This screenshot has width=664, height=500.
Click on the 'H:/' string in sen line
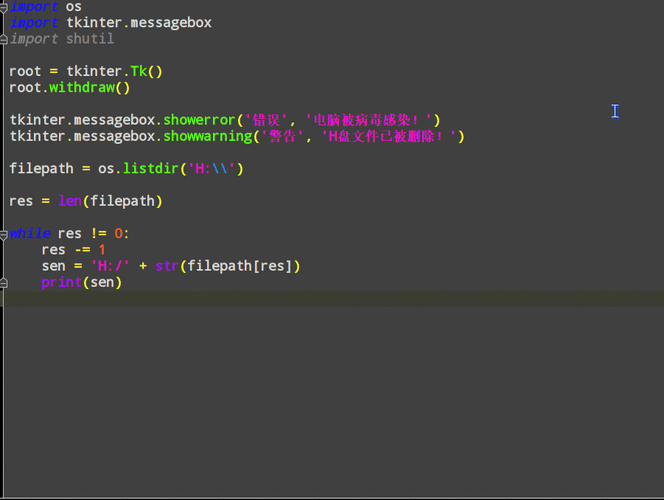click(110, 266)
